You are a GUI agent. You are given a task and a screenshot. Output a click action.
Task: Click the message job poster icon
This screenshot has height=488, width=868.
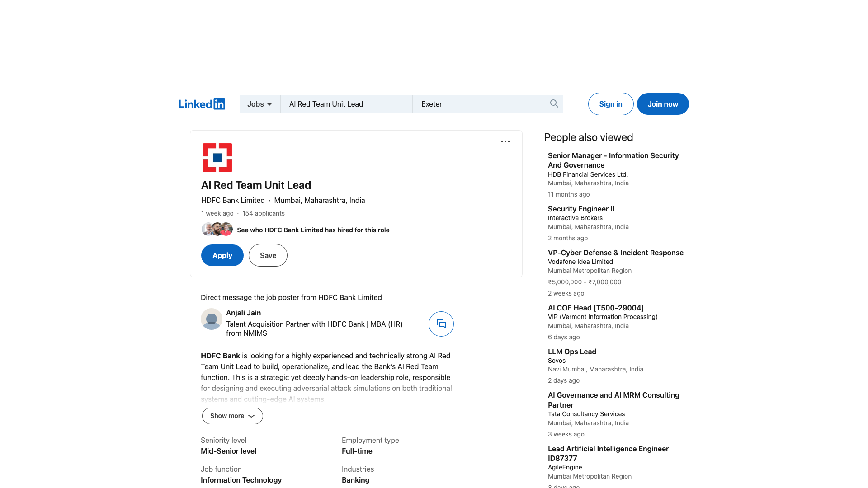tap(441, 324)
